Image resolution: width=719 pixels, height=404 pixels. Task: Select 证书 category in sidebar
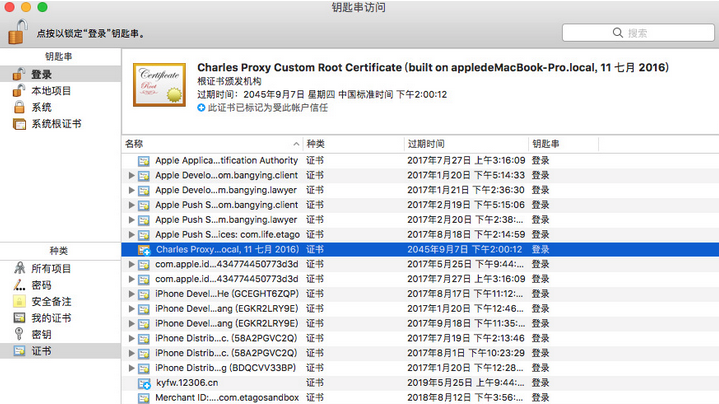(x=61, y=351)
